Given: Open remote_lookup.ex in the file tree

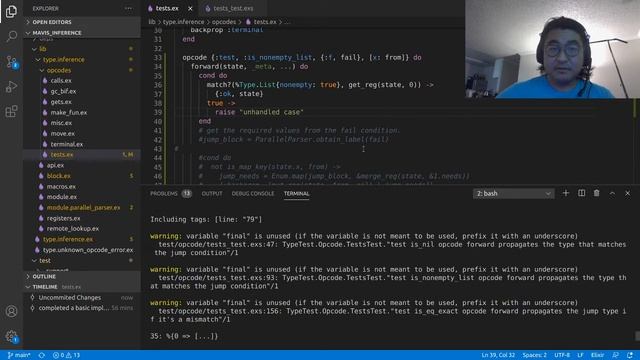Looking at the screenshot, I should click(82, 229).
